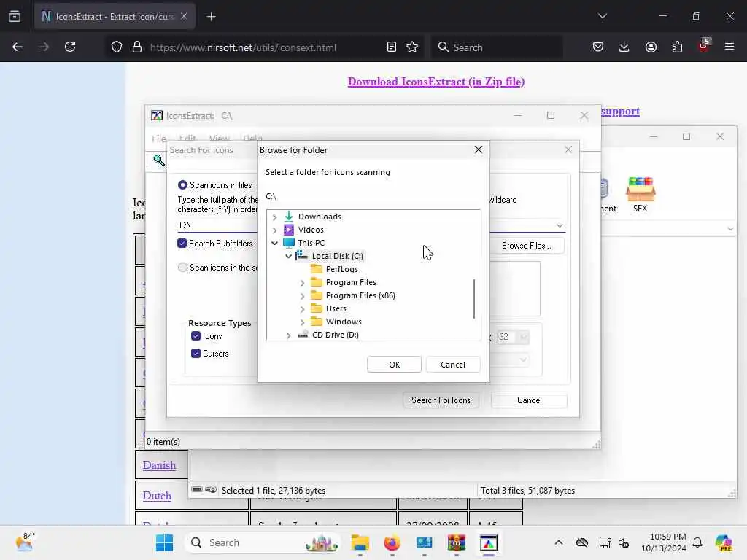Expand the Videos folder node
This screenshot has height=560, width=747.
(x=275, y=230)
